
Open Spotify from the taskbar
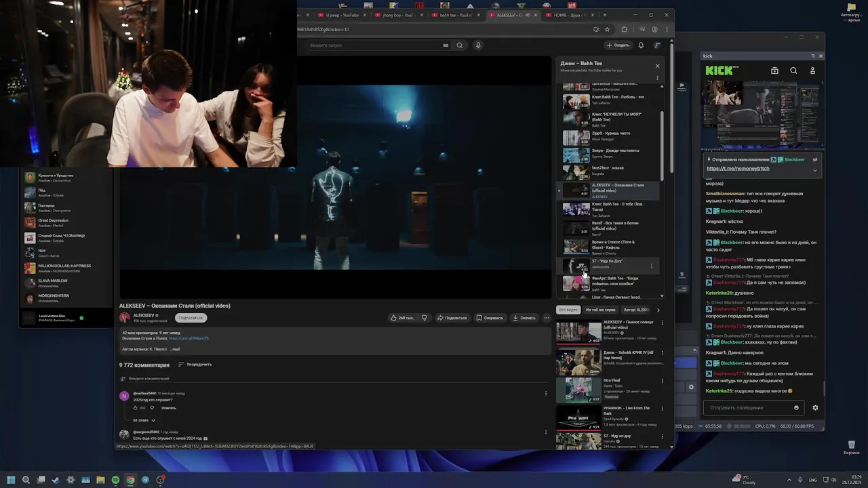click(x=115, y=480)
